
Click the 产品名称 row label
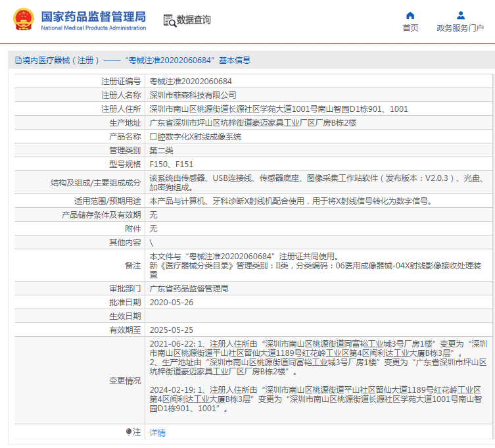click(x=125, y=137)
